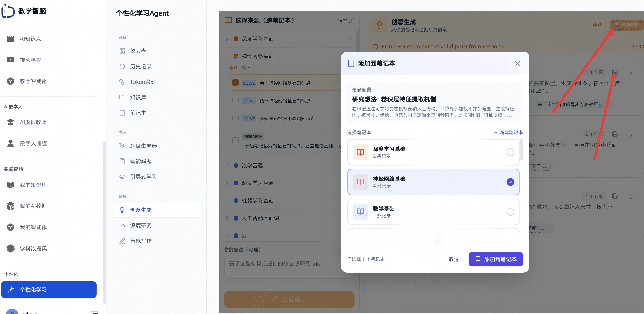This screenshot has height=314, width=644.
Task: Open 我的AI数据 cube icon
Action: [x=10, y=206]
